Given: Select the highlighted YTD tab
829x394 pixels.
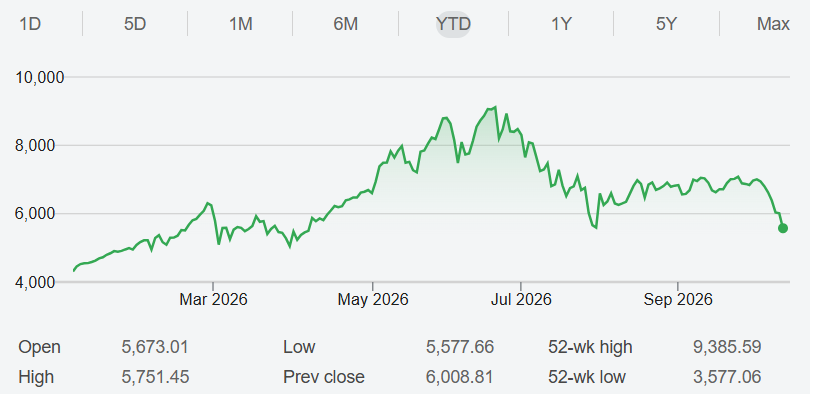Looking at the screenshot, I should coord(453,24).
